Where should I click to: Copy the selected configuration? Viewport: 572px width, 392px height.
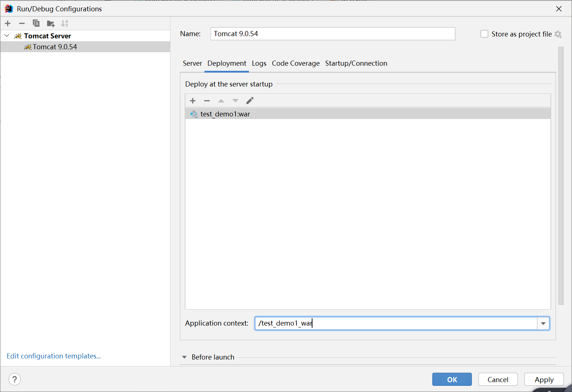click(x=36, y=23)
